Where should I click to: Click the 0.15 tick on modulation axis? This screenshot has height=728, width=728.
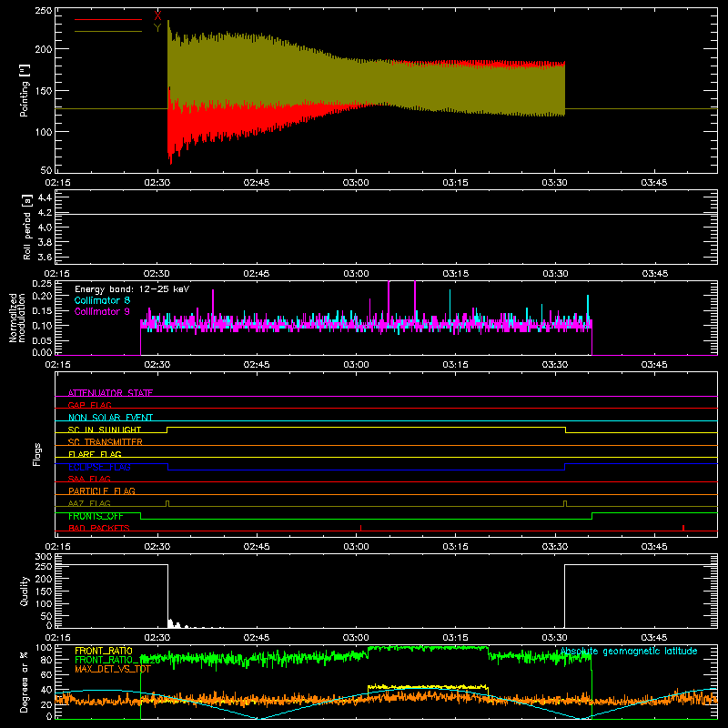point(42,311)
